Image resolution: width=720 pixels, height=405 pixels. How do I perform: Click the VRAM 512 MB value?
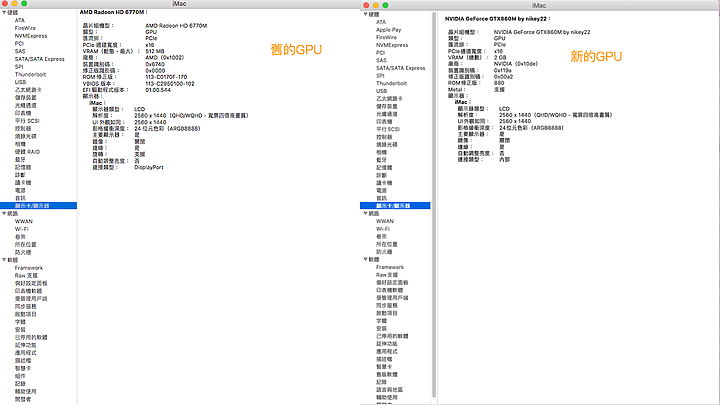[x=154, y=51]
